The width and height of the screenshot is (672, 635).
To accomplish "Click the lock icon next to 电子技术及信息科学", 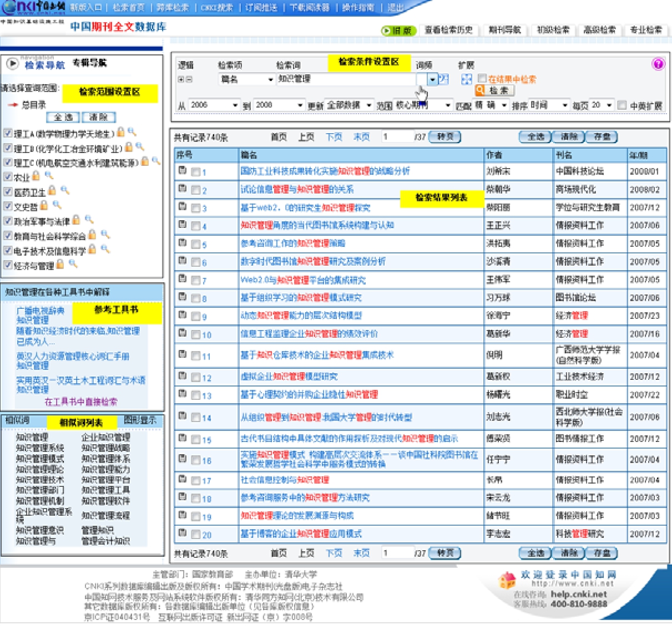I will coord(92,249).
